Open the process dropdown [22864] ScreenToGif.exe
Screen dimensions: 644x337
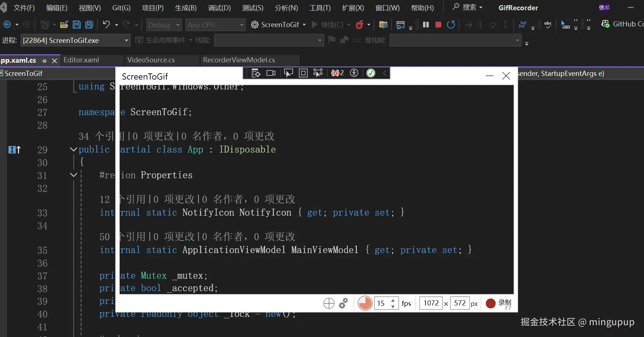point(76,40)
